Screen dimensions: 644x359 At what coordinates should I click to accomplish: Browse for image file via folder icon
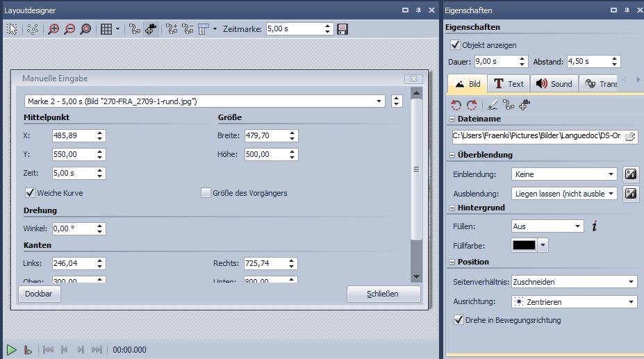tap(629, 137)
